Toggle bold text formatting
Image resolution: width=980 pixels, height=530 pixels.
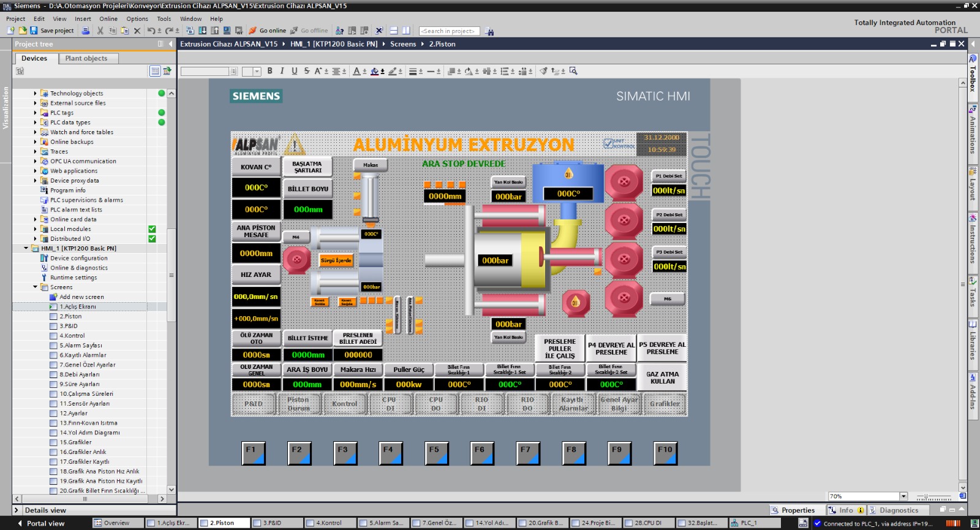click(269, 71)
